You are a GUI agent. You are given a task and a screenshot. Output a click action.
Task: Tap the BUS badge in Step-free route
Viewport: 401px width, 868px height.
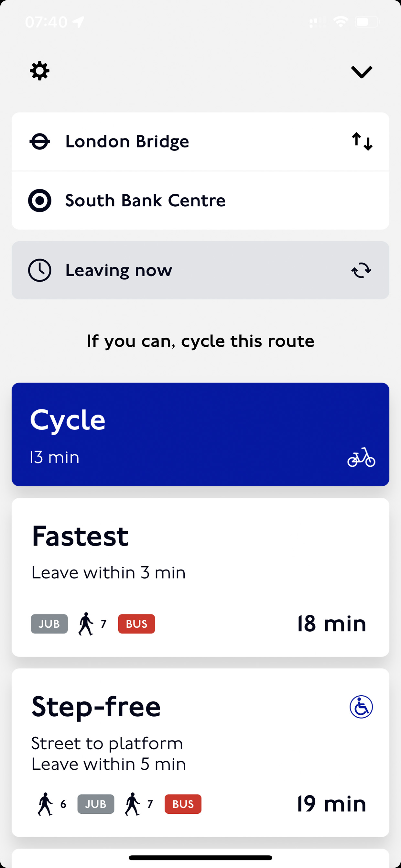[183, 804]
